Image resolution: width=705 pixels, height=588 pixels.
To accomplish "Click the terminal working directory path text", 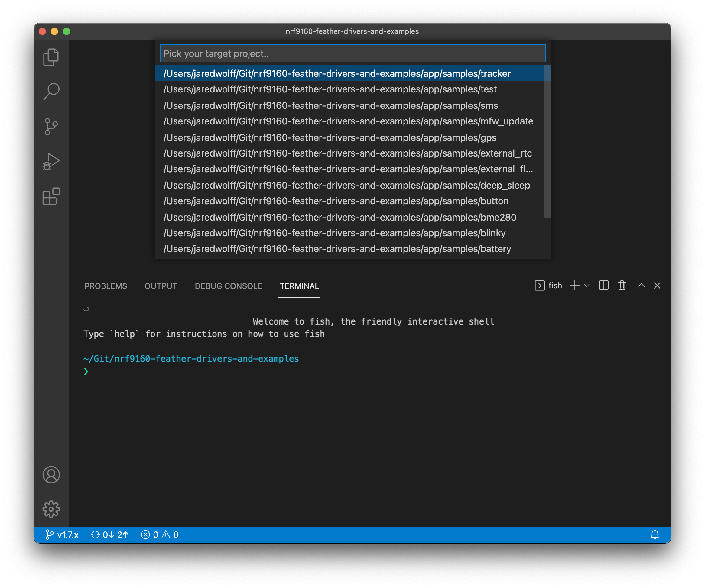I will coord(191,359).
